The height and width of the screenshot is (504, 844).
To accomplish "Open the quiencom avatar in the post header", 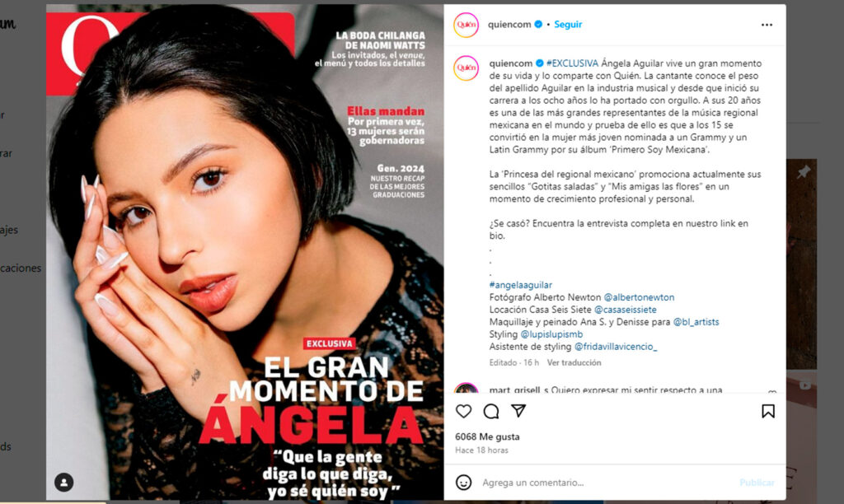I will point(467,25).
